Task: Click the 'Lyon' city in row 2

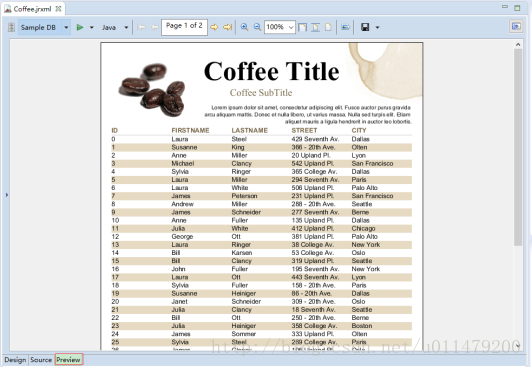Action: click(359, 155)
